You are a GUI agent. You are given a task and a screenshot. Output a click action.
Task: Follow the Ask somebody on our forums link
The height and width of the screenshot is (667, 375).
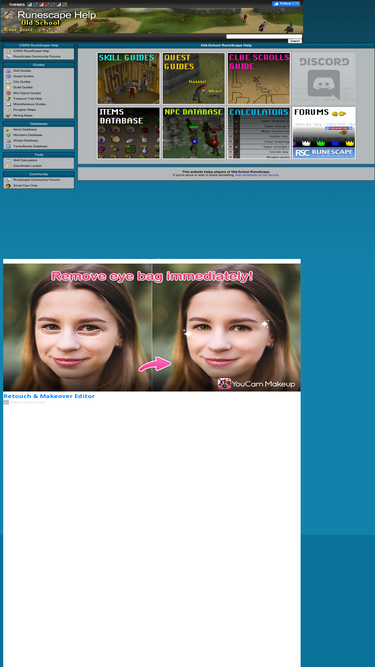(x=258, y=175)
